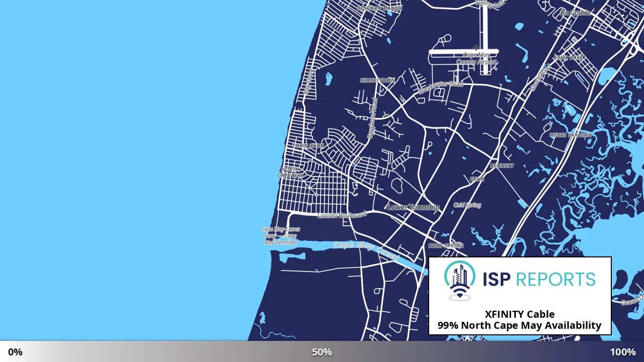Click the Cape May-Lewes Ferry Terminal label
This screenshot has width=644, height=362.
[281, 236]
